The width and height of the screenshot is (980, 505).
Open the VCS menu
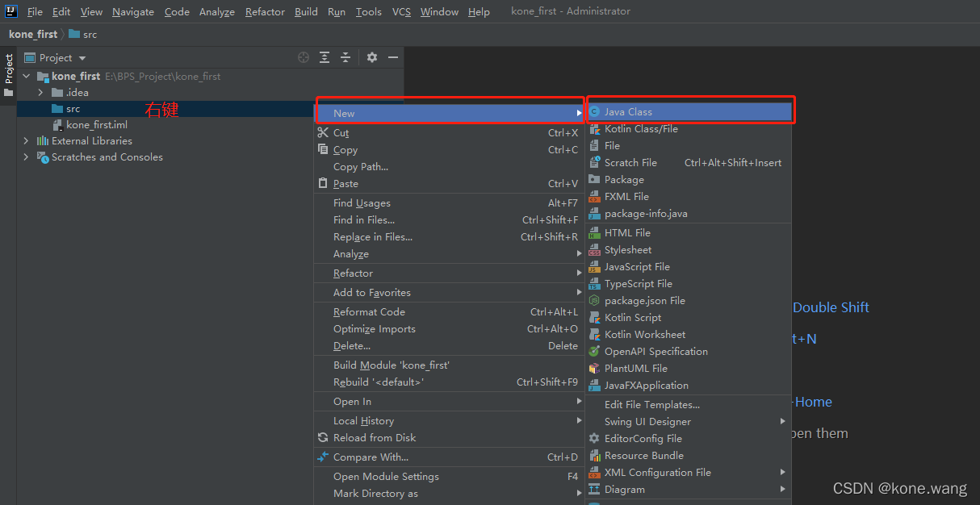click(401, 12)
